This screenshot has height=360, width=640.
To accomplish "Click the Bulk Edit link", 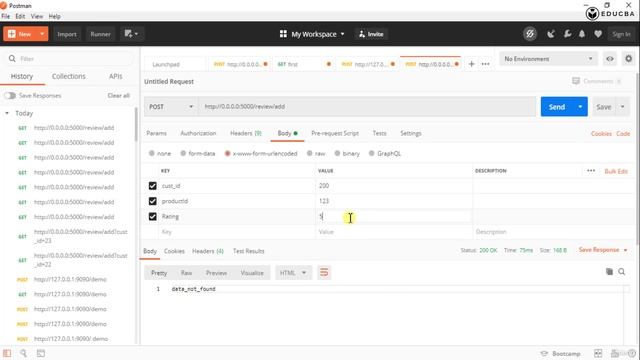I will pyautogui.click(x=616, y=171).
